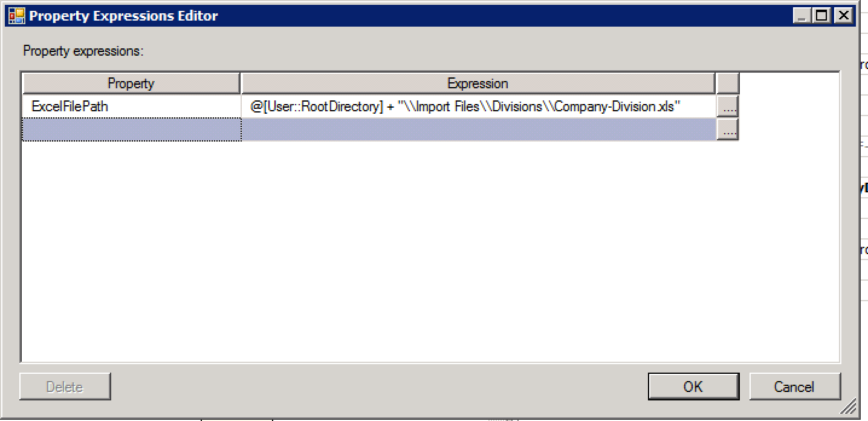Select the empty Expression cell in the second row
The height and width of the screenshot is (421, 868).
(478, 129)
